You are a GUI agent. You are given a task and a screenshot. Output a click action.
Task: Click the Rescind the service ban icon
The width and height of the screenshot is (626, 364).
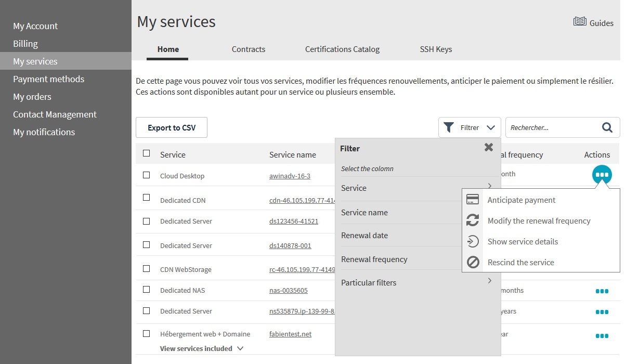[x=473, y=262]
